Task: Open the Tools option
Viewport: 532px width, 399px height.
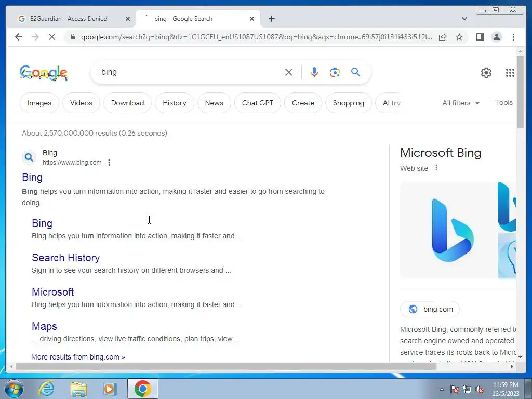Action: click(x=504, y=102)
